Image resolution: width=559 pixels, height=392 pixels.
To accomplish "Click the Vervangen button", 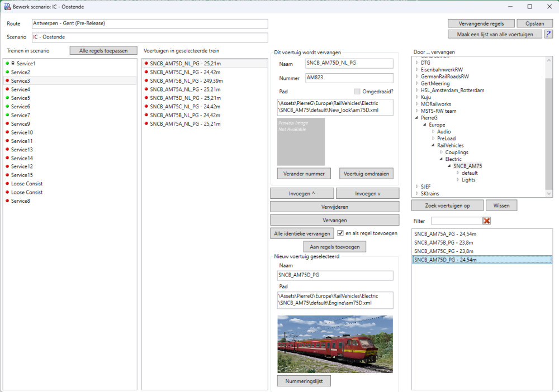I will [x=334, y=220].
